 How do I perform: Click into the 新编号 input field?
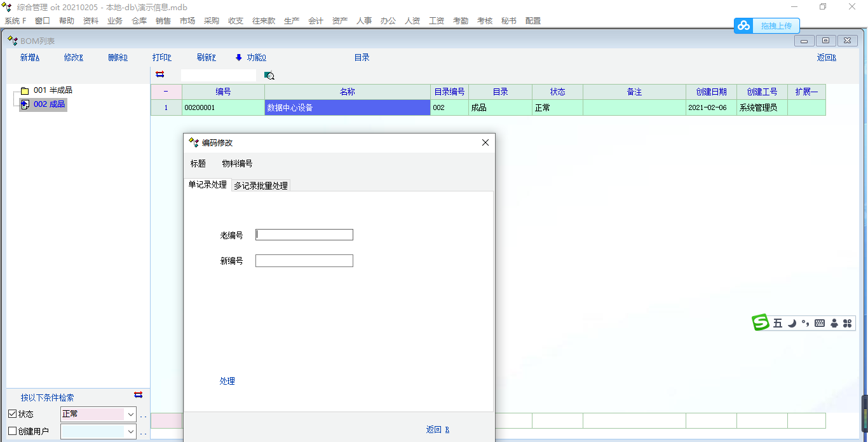click(x=304, y=261)
